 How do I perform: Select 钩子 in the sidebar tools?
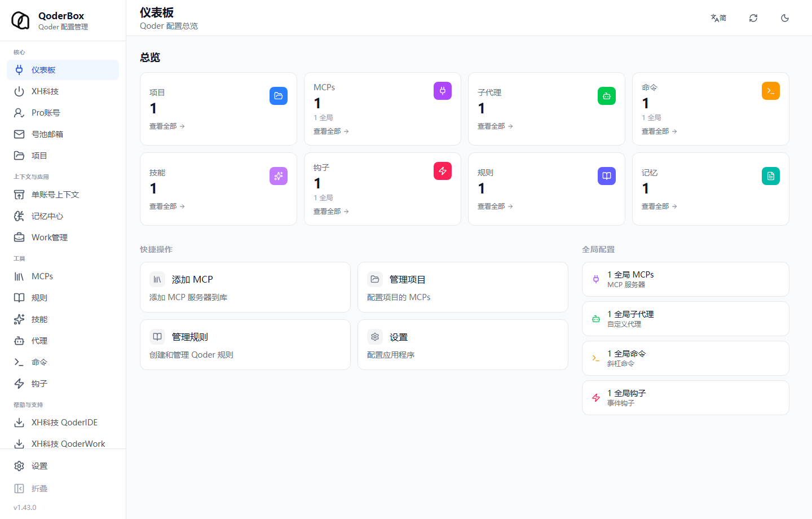[x=63, y=384]
